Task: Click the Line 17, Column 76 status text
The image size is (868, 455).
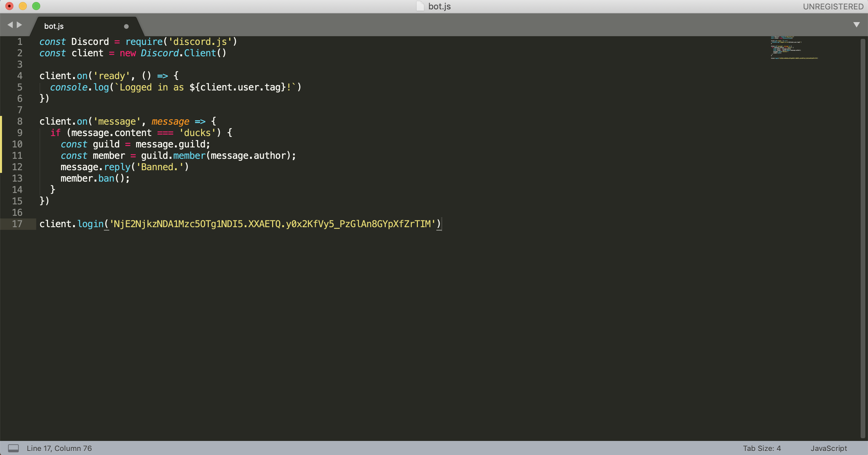Action: 59,448
